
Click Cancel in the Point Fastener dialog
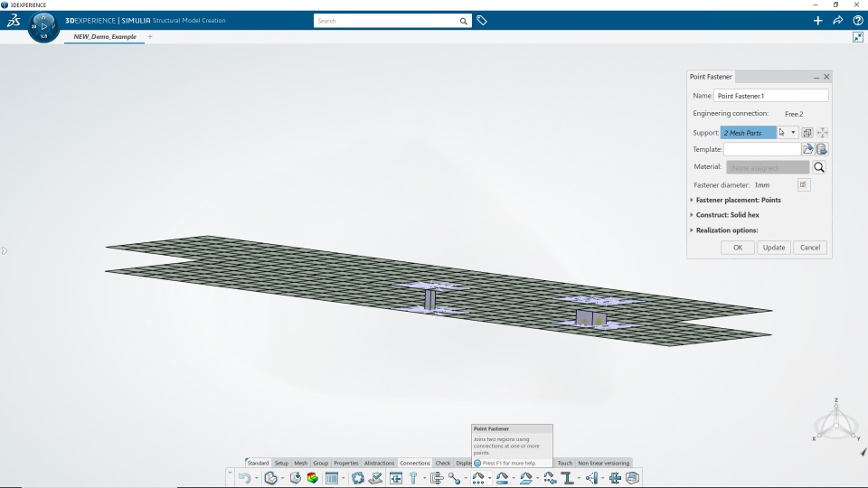[x=810, y=248]
